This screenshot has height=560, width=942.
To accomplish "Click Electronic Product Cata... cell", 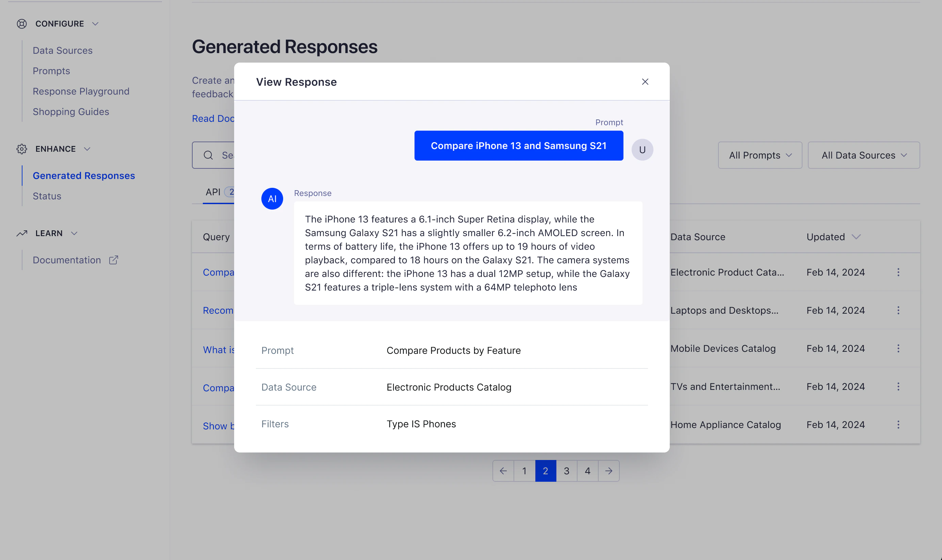I will [x=727, y=272].
